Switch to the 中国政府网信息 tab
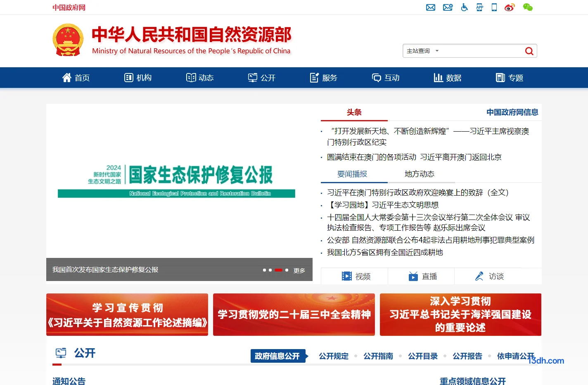 click(512, 112)
